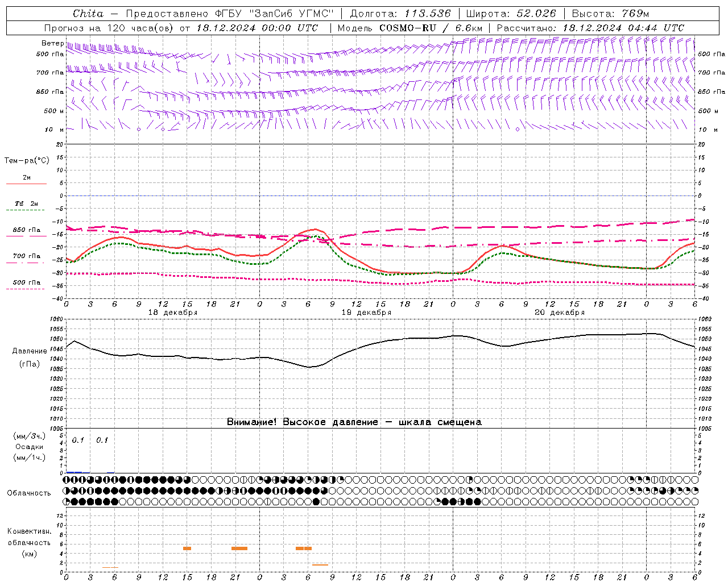Click the orange convective bar at 21h on 18 декабря
Screen dimensions: 728x582
(239, 548)
